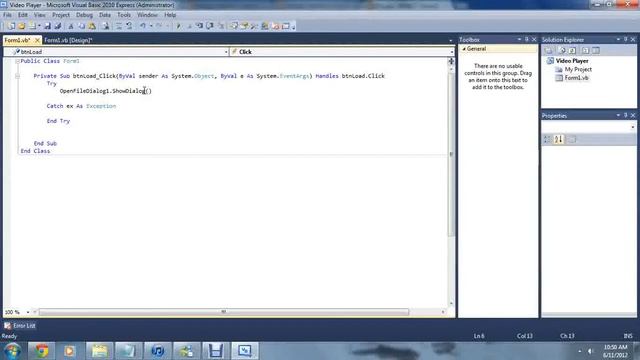This screenshot has width=640, height=360.
Task: Close the Form1.vb code tab
Action: coord(37,40)
